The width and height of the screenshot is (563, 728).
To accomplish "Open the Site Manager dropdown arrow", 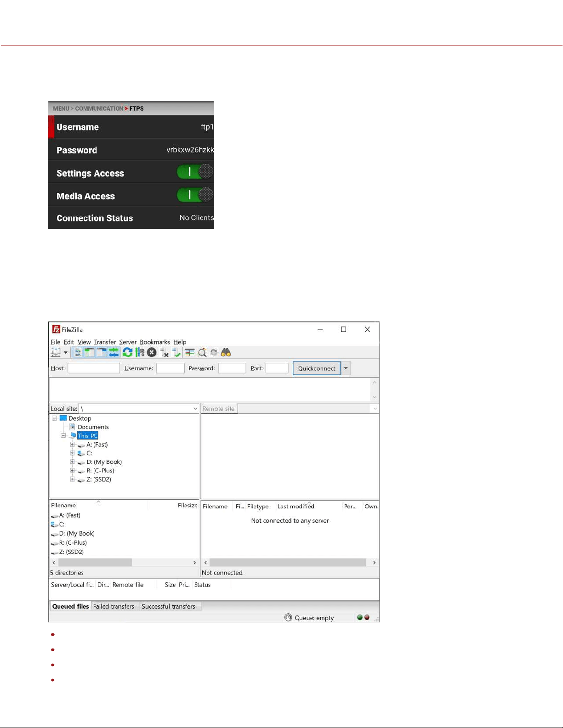I will click(66, 353).
